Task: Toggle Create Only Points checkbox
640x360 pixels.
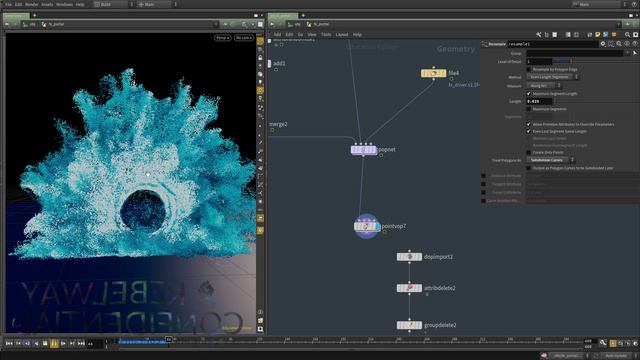Action: tap(529, 152)
